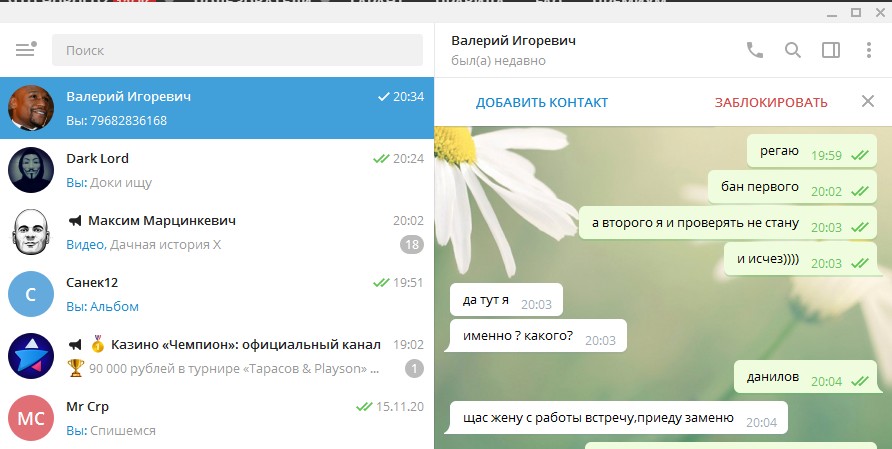Open the Mr Crp chat
The height and width of the screenshot is (449, 892).
(217, 418)
